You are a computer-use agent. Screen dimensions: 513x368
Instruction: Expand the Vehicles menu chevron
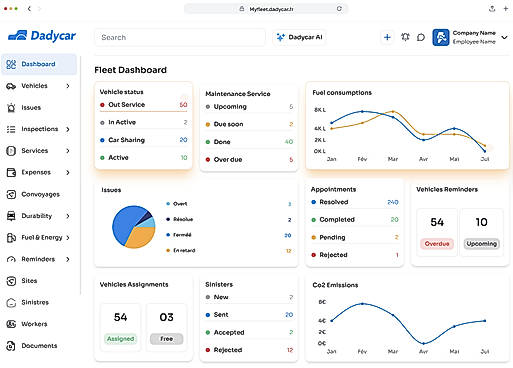68,86
